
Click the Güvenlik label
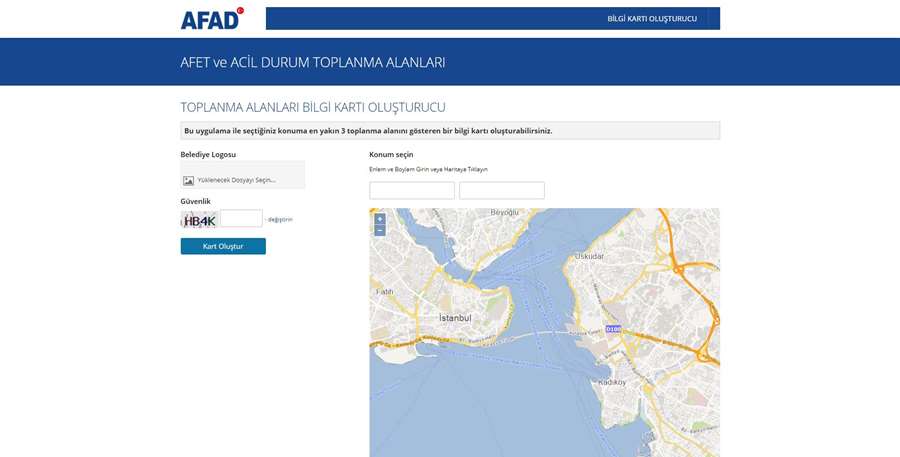tap(196, 202)
